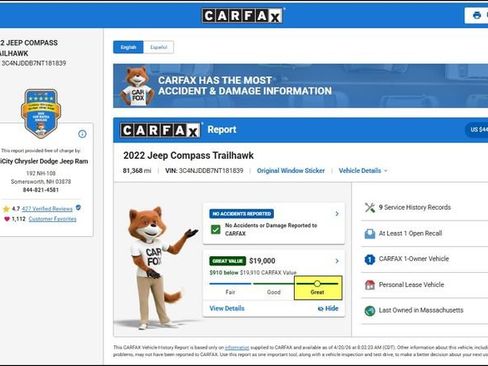The width and height of the screenshot is (488, 366).
Task: Click the Personal Lease house icon
Action: point(370,285)
